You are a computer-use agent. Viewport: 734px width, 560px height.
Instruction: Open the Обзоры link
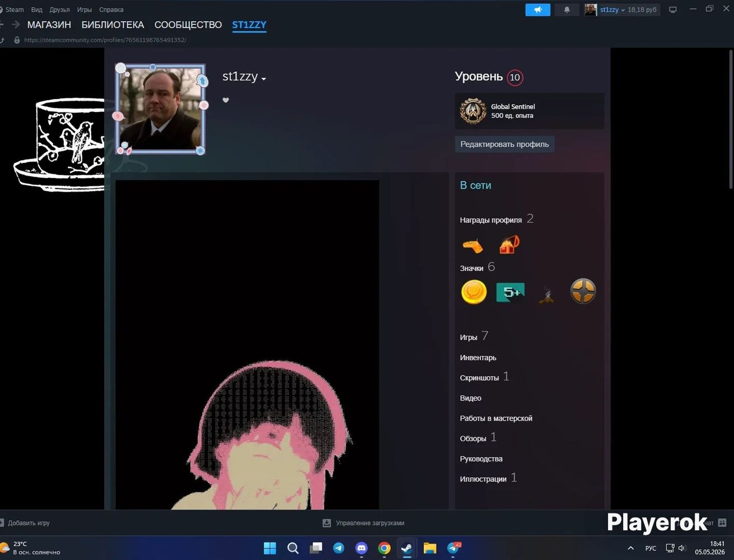tap(473, 438)
